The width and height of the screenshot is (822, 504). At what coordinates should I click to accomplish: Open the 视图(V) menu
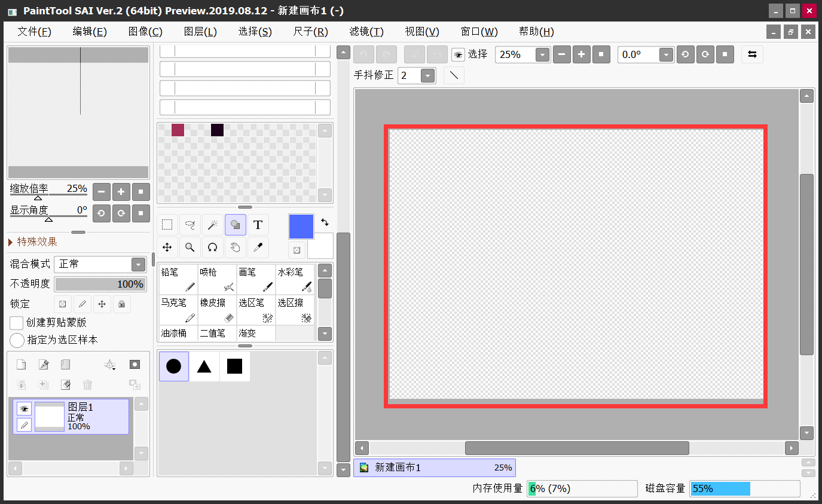(422, 32)
